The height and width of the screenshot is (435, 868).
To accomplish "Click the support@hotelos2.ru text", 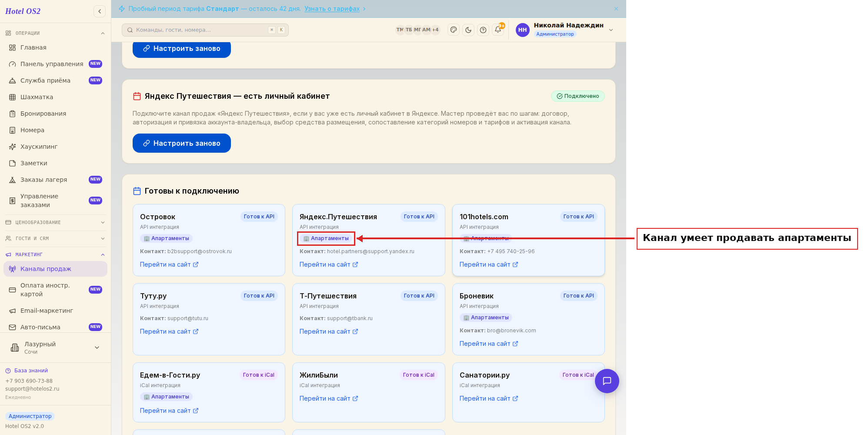I will 32,389.
